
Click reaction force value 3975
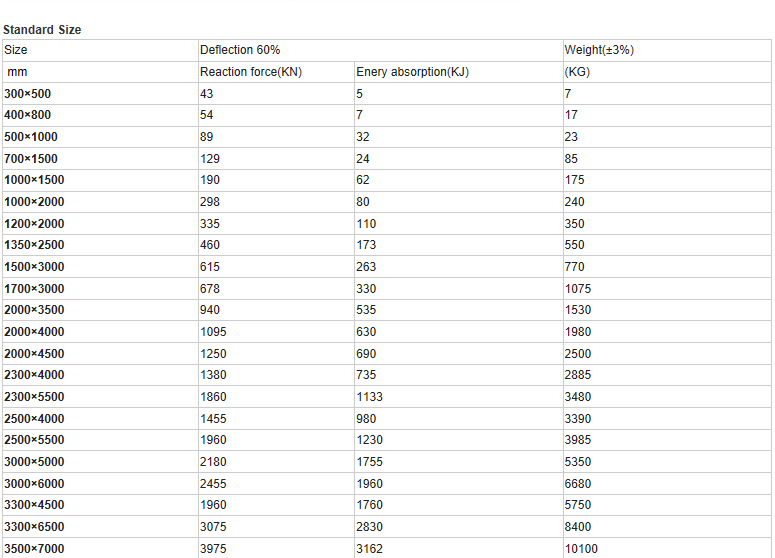point(213,549)
